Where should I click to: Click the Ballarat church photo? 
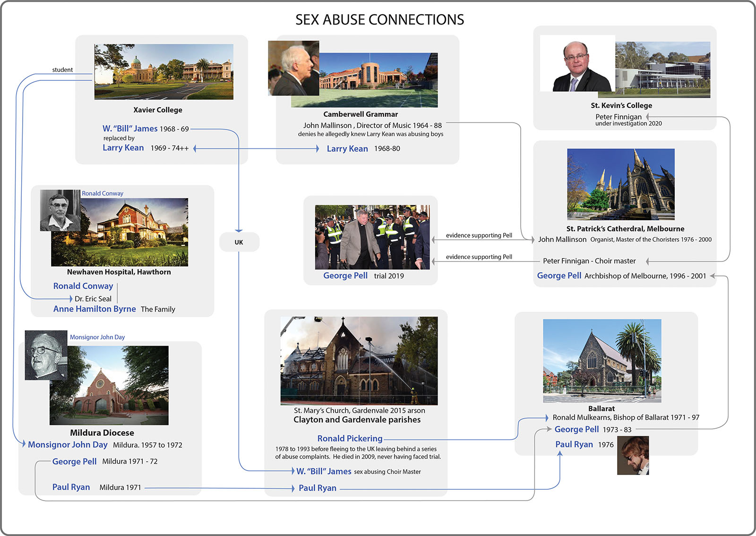click(602, 361)
